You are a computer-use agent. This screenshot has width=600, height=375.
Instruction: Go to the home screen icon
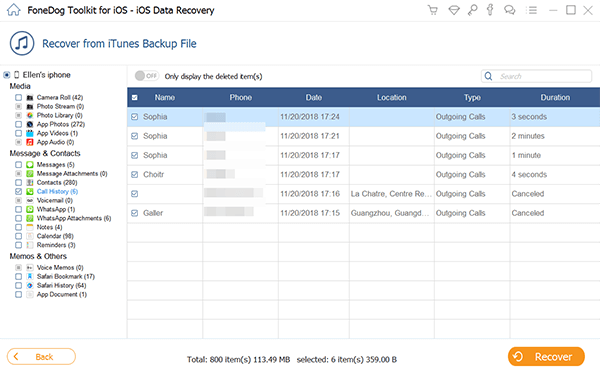pos(13,10)
